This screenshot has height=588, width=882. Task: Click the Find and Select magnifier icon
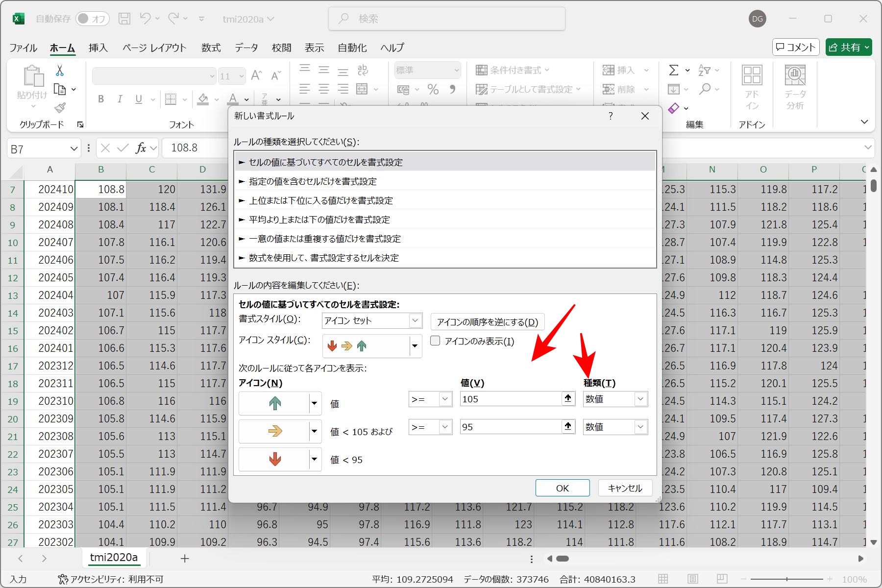[x=705, y=89]
